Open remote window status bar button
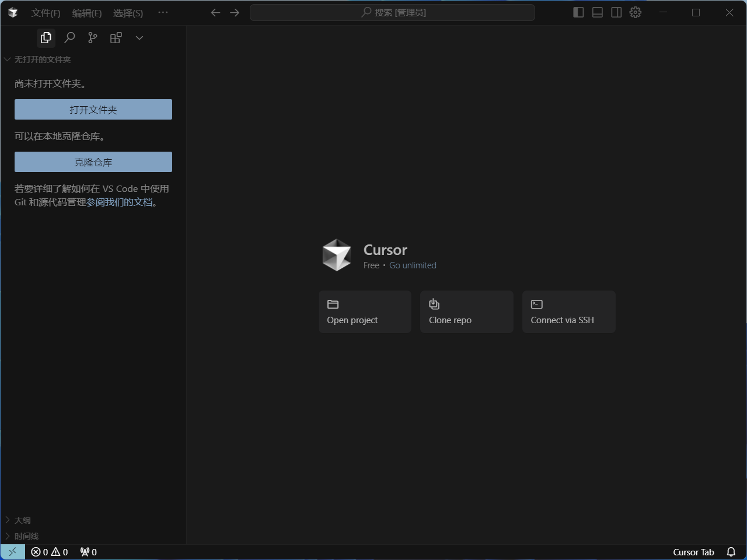The width and height of the screenshot is (747, 560). click(13, 552)
